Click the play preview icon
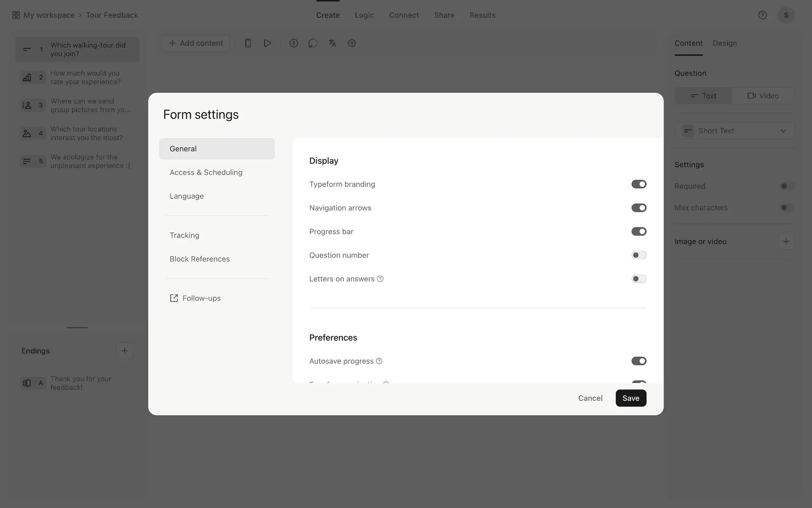812x508 pixels. 267,43
